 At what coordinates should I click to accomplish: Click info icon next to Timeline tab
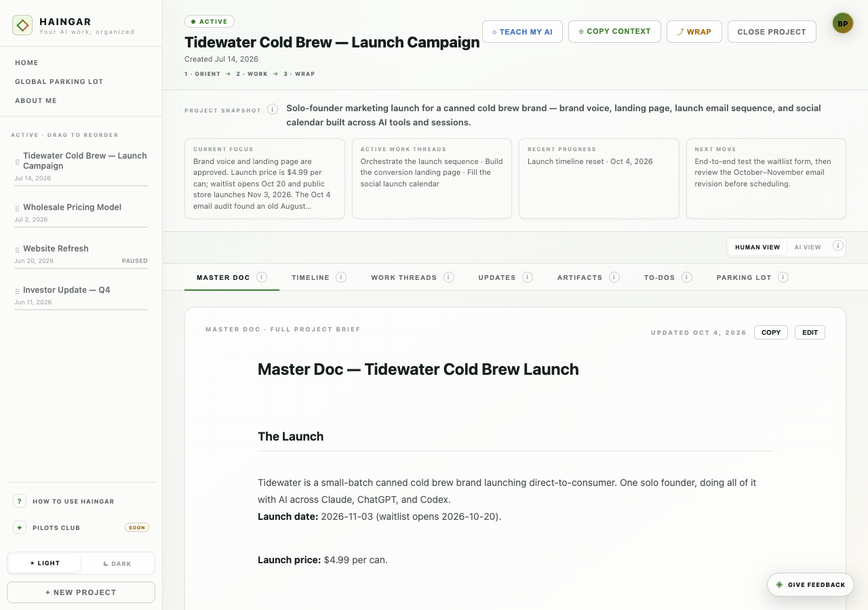coord(341,277)
